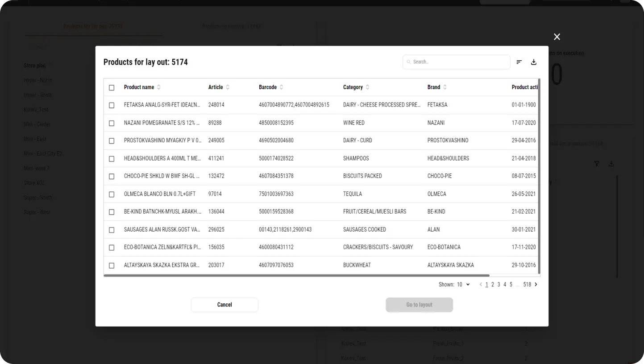Image resolution: width=644 pixels, height=364 pixels.
Task: Jump to page 3 in pagination
Action: point(499,285)
